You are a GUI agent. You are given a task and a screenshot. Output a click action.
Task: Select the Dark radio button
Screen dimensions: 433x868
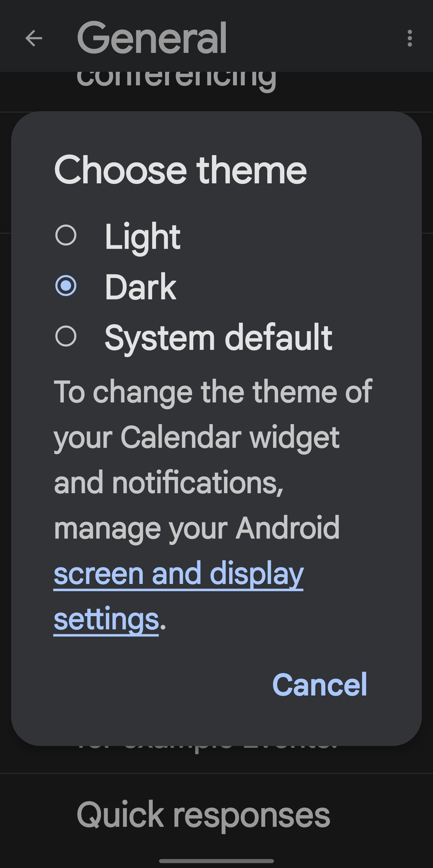(66, 286)
